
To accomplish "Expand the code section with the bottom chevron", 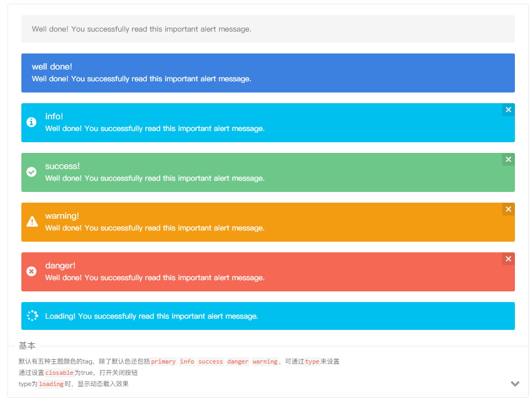I will (x=515, y=383).
